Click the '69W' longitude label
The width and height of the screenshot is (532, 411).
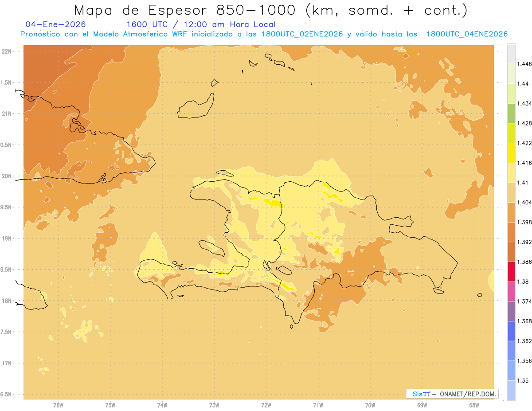[422, 405]
